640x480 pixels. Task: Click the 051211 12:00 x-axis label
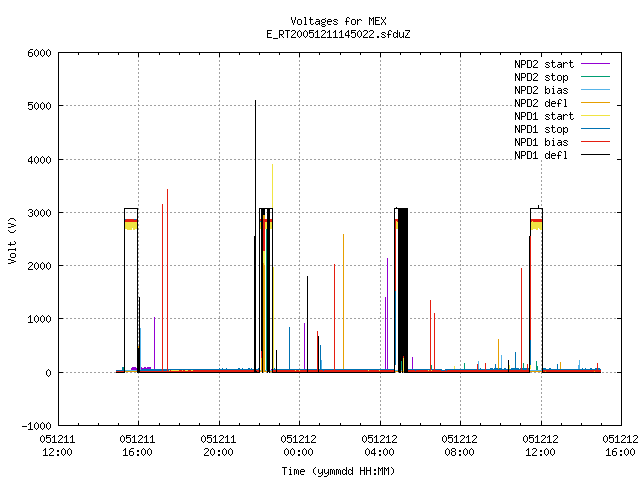click(58, 446)
